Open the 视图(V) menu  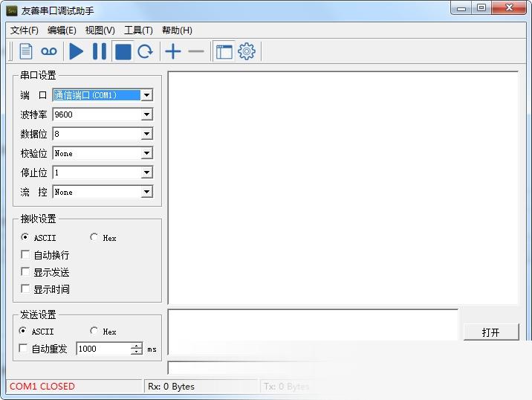(100, 30)
